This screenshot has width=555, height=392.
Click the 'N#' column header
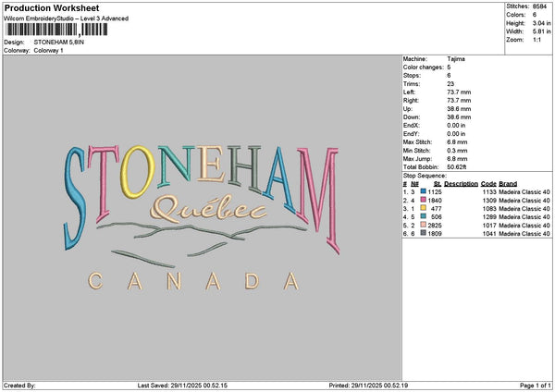[x=414, y=184]
